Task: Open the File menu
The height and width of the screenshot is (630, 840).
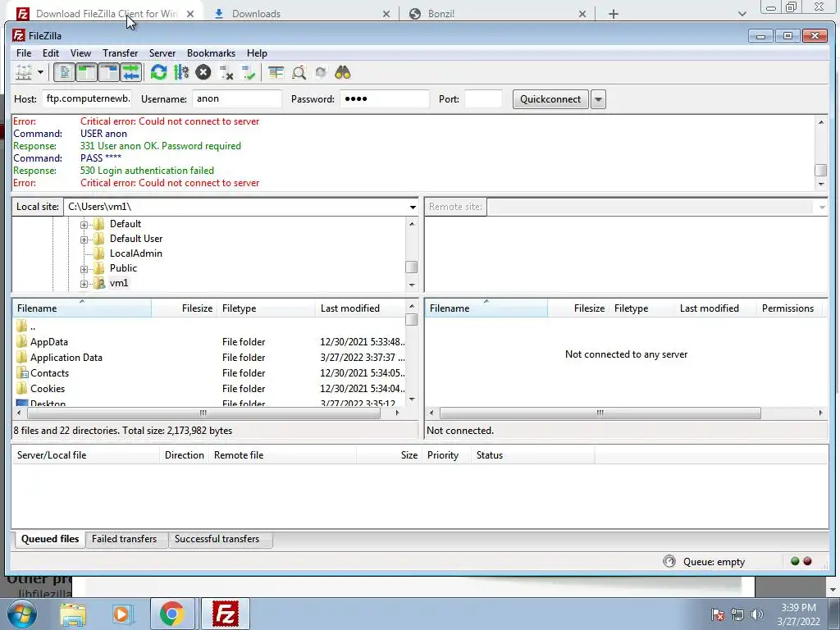Action: click(x=24, y=53)
